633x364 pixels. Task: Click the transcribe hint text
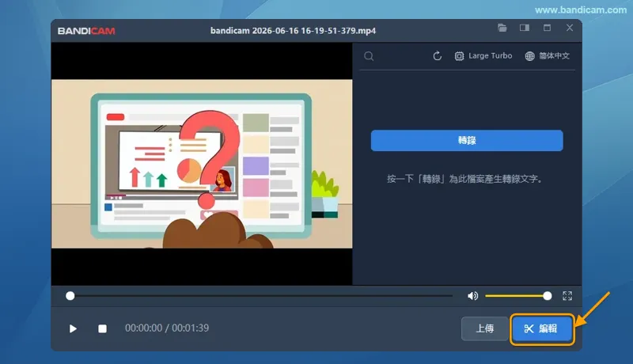(x=464, y=178)
